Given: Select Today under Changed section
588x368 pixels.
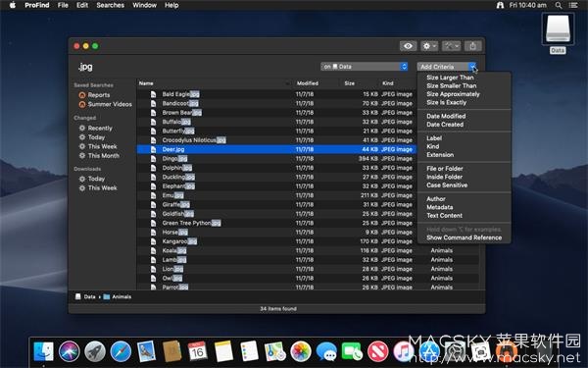Looking at the screenshot, I should pyautogui.click(x=92, y=137).
